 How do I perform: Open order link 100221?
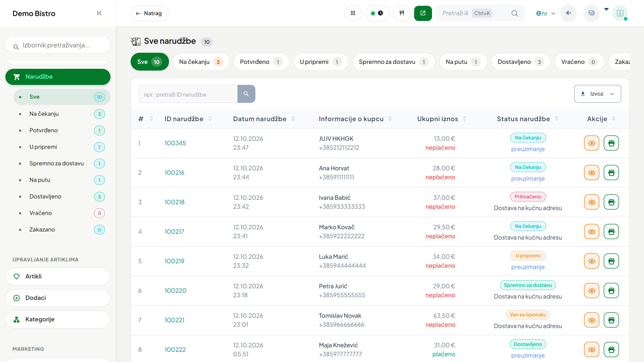tap(174, 320)
